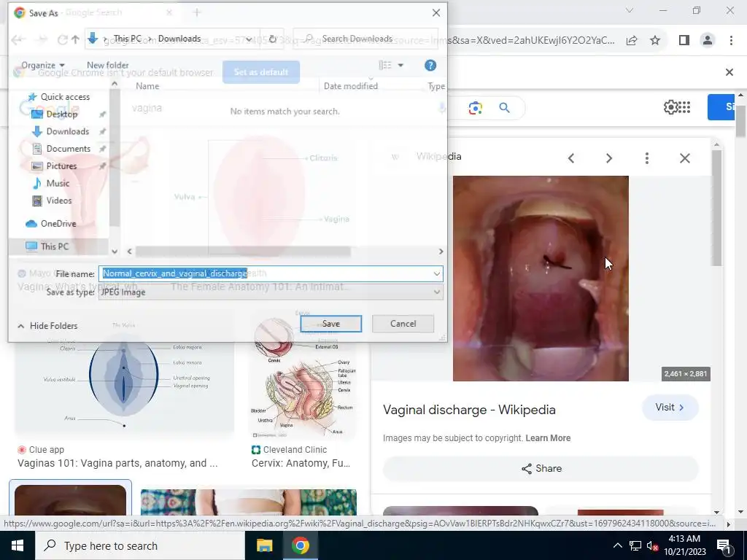747x560 pixels.
Task: Open notification center icon
Action: click(724, 545)
